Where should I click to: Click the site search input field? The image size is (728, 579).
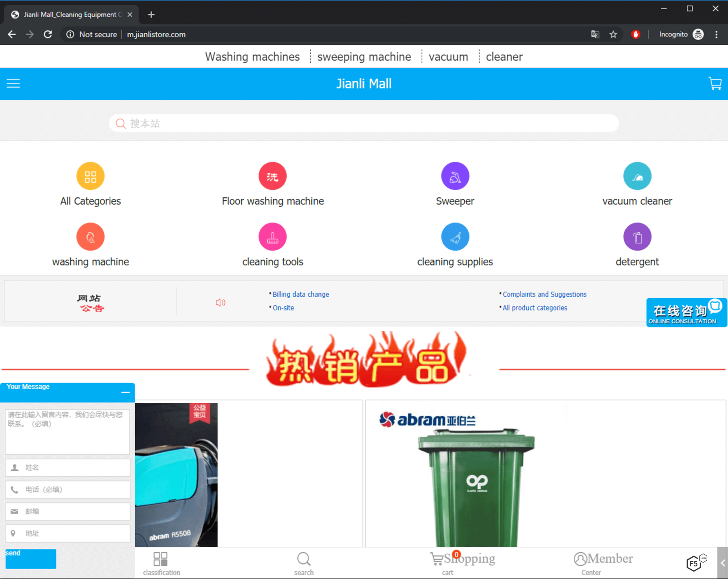pos(363,123)
